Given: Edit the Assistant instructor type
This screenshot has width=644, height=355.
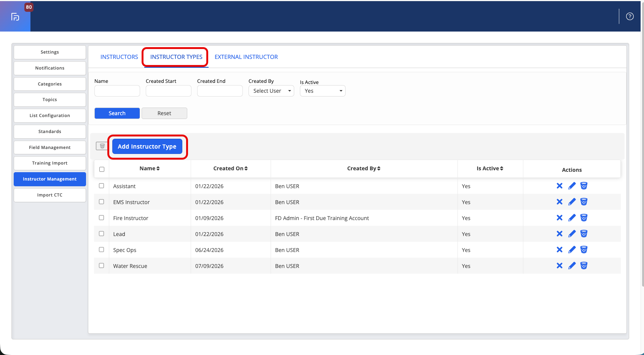Looking at the screenshot, I should 572,186.
